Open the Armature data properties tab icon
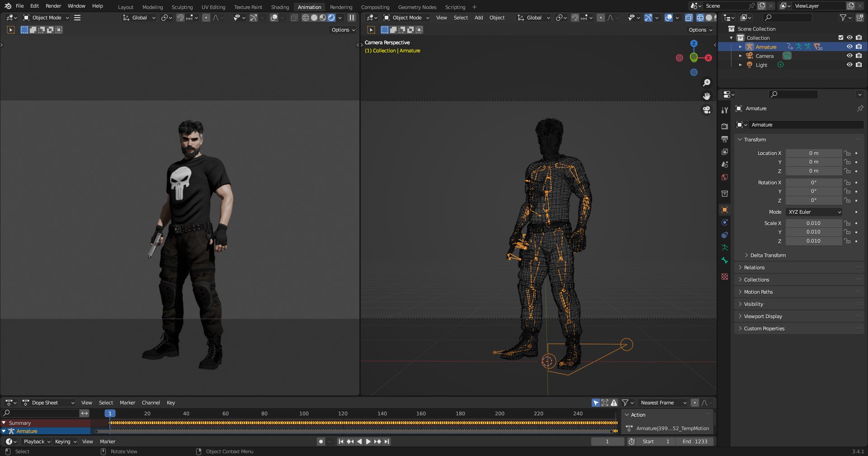 click(725, 248)
